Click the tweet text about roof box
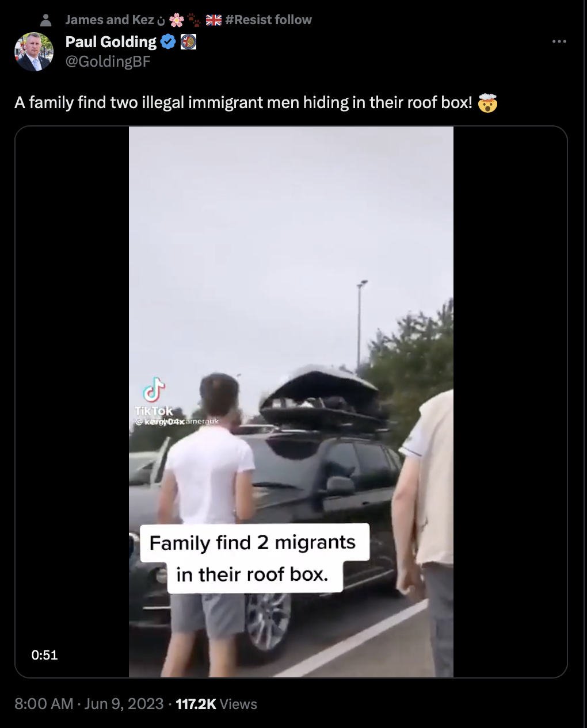 243,103
